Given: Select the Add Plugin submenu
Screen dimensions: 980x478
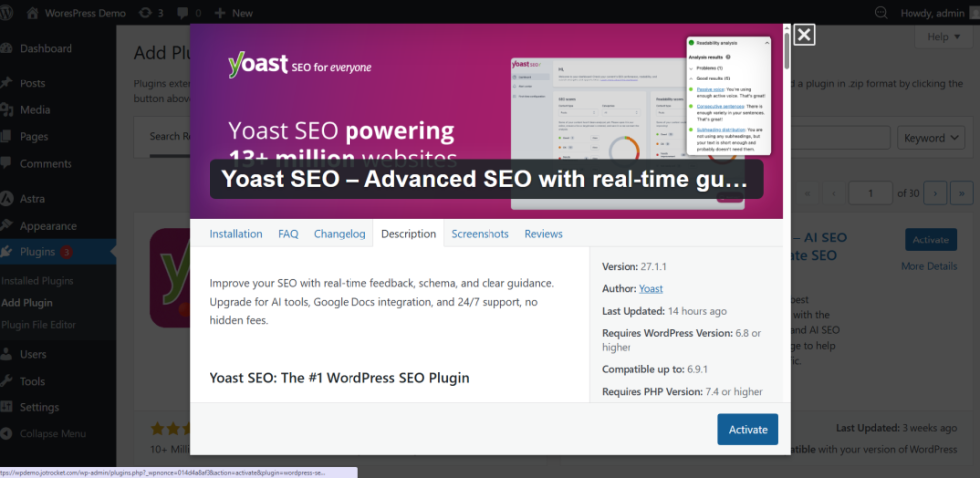Looking at the screenshot, I should (x=27, y=303).
